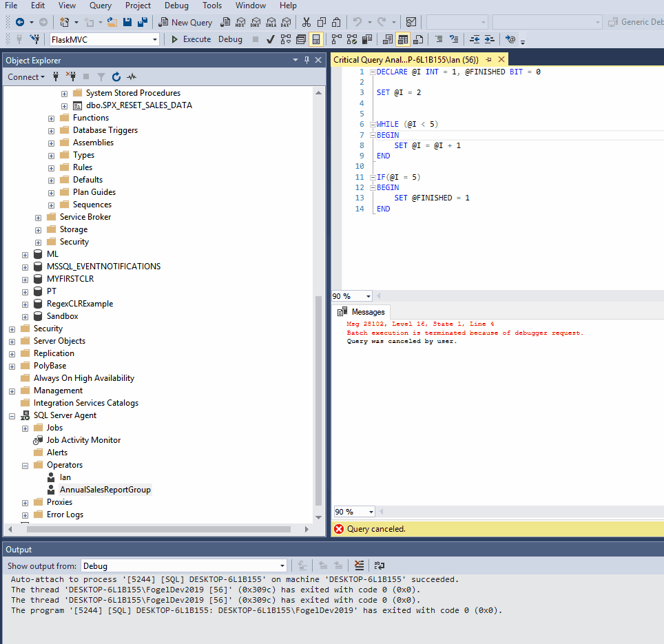Click the Save floppy disk icon
Viewport: 664px width, 644px height.
coord(127,22)
